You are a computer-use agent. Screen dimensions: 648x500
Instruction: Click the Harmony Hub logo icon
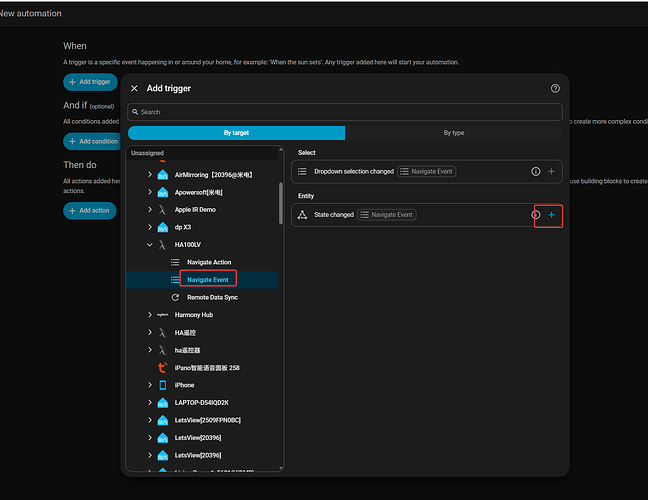163,315
